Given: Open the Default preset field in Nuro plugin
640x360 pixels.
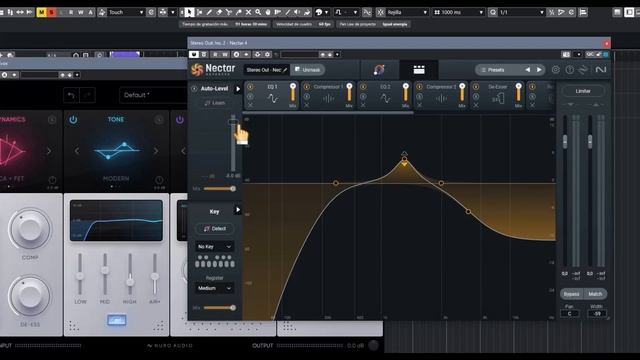Looking at the screenshot, I should coord(153,95).
